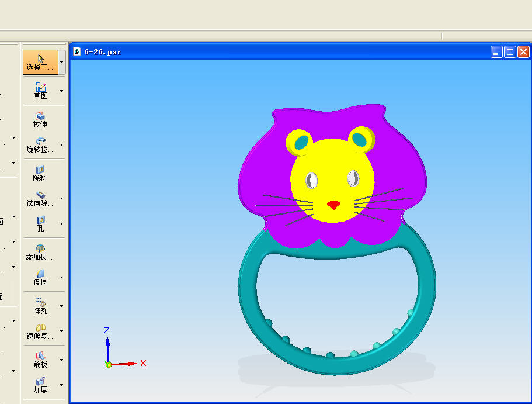Expand the 加厚 dropdown arrow
Image resolution: width=532 pixels, height=404 pixels.
pos(61,385)
